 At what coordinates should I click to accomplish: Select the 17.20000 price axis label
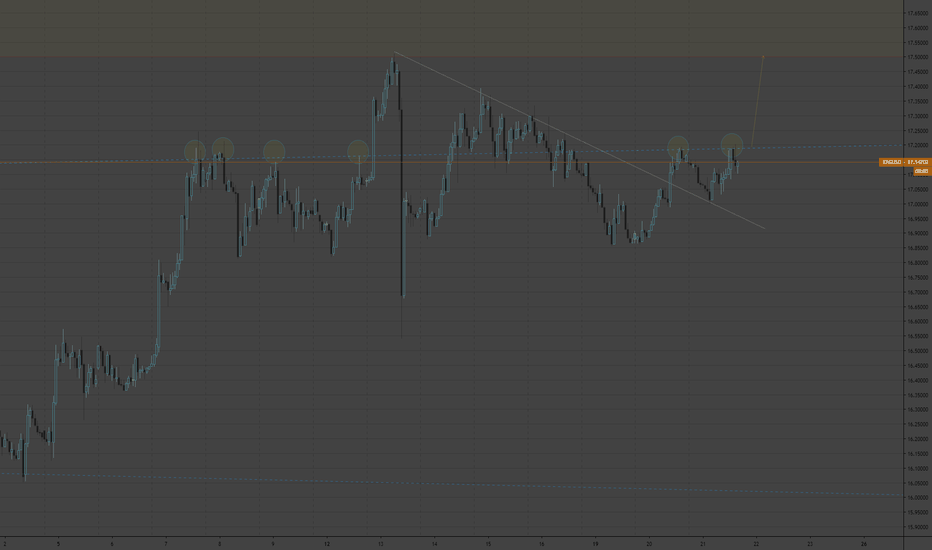918,145
